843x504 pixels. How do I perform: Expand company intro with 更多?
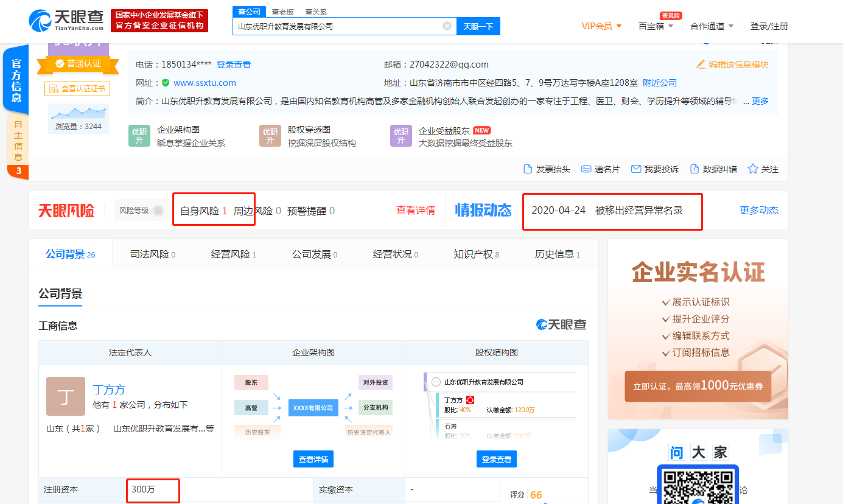[760, 101]
